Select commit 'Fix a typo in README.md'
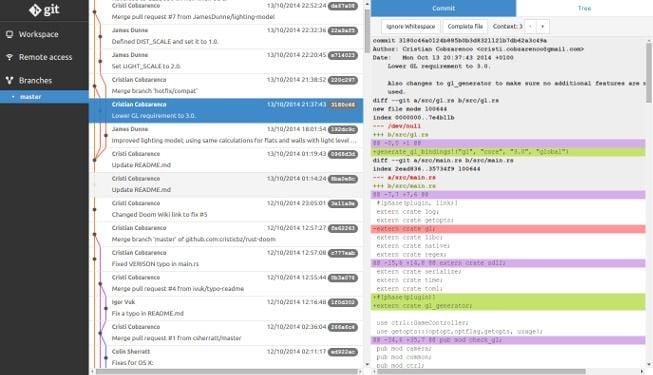The image size is (653, 375). [x=227, y=308]
